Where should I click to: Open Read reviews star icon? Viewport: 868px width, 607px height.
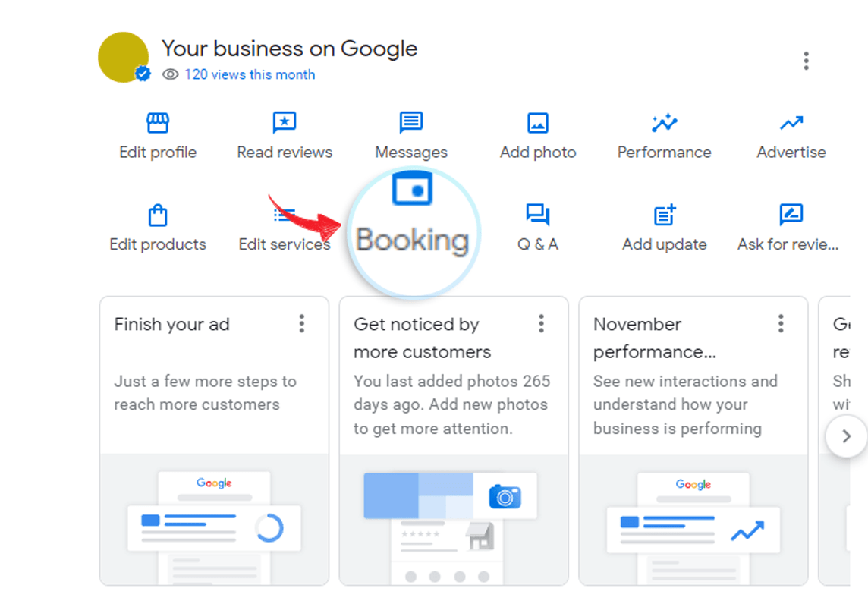click(285, 123)
